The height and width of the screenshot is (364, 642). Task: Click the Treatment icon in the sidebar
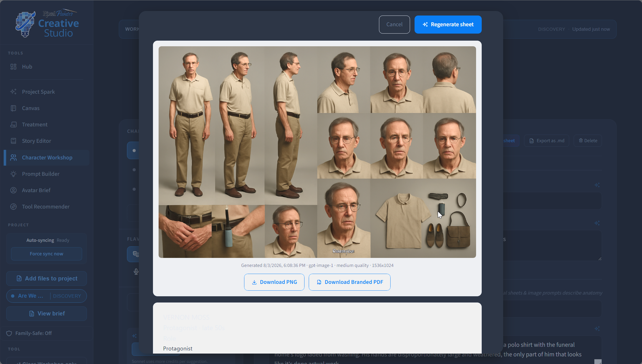(13, 124)
